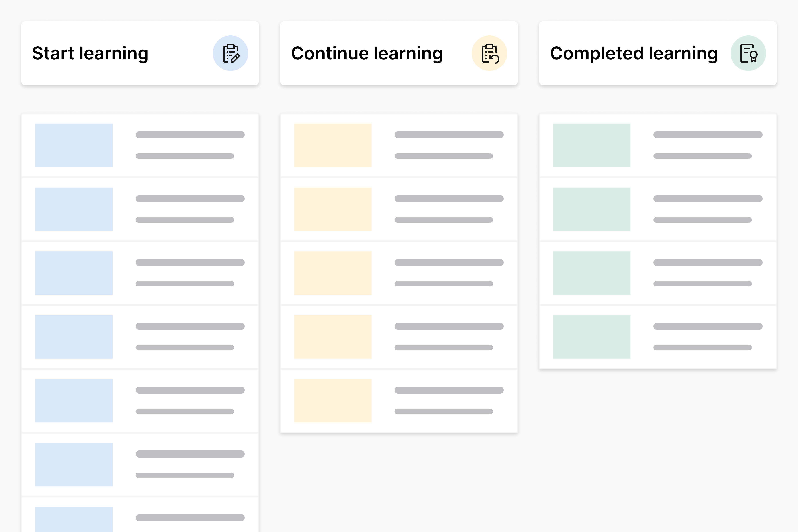Click the clipboard-pencil icon beside Start learning

[x=230, y=53]
